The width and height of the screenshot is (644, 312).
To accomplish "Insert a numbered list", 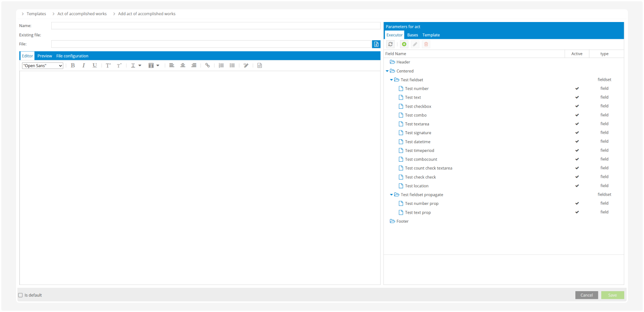I will click(221, 66).
